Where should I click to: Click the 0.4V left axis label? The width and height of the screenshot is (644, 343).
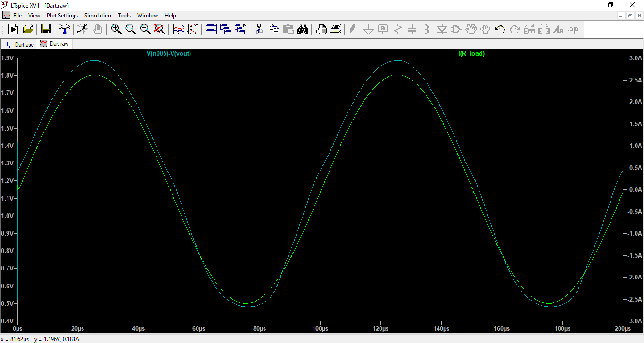point(7,321)
